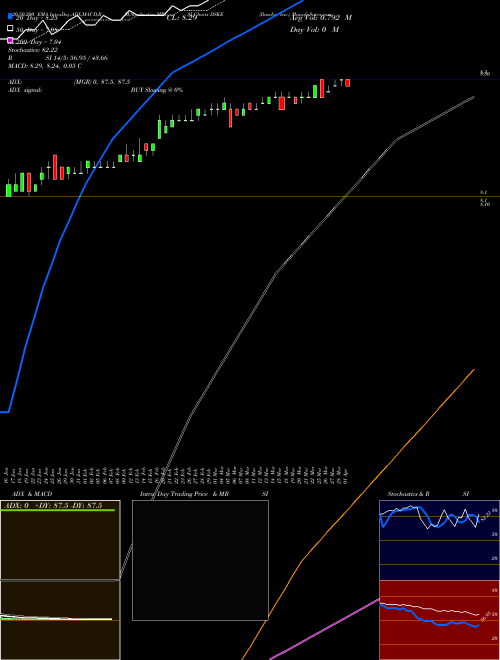
Task: Click the 'ADX & MACD' panel title
Action: (x=32, y=494)
